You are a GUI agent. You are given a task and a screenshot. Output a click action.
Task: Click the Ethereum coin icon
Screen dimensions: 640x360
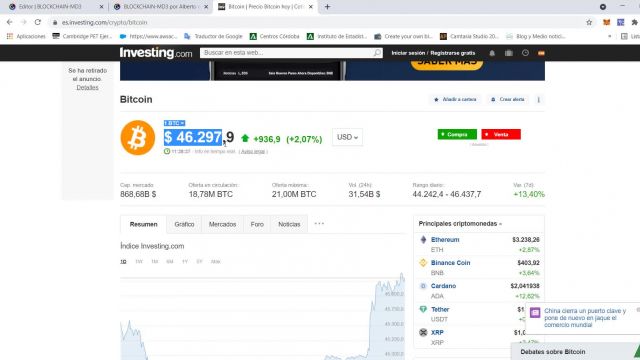(423, 240)
